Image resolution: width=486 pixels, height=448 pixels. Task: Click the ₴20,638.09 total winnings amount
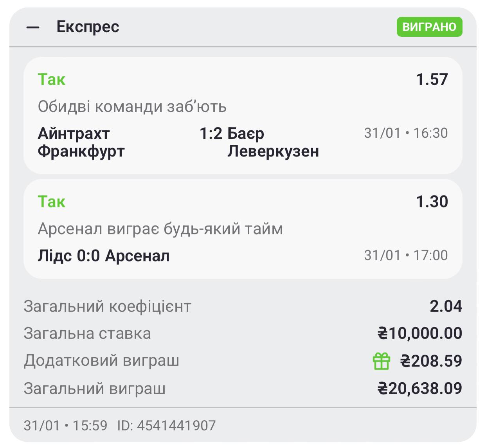point(419,388)
